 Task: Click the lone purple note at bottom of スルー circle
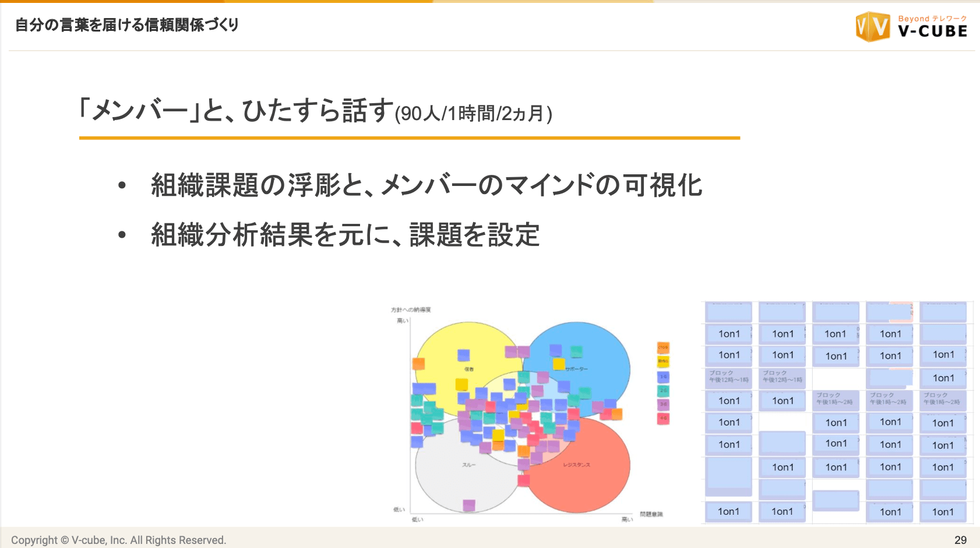click(468, 505)
